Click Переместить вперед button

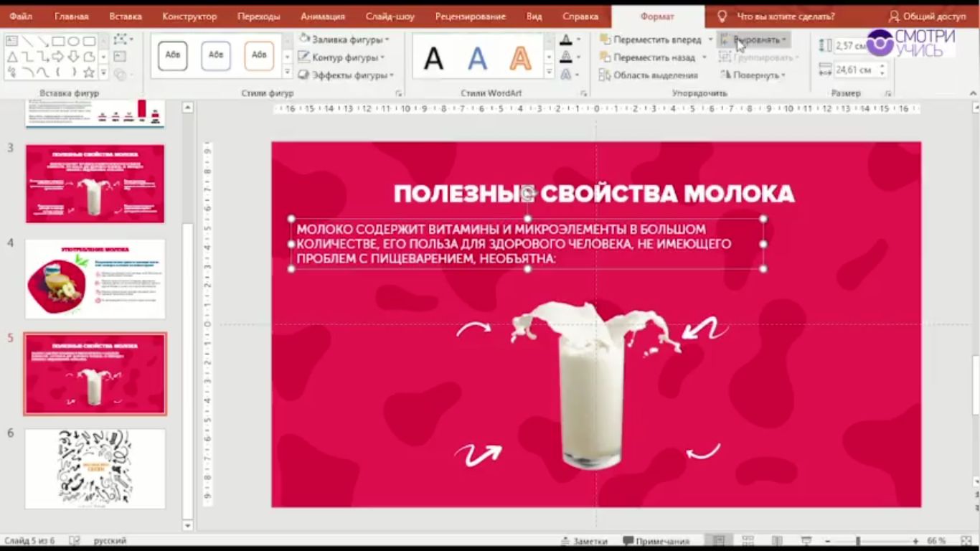(x=651, y=39)
